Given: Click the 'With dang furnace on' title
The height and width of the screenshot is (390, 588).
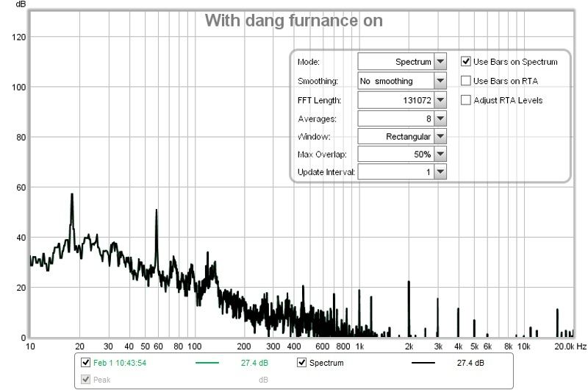Looking at the screenshot, I should [x=293, y=21].
